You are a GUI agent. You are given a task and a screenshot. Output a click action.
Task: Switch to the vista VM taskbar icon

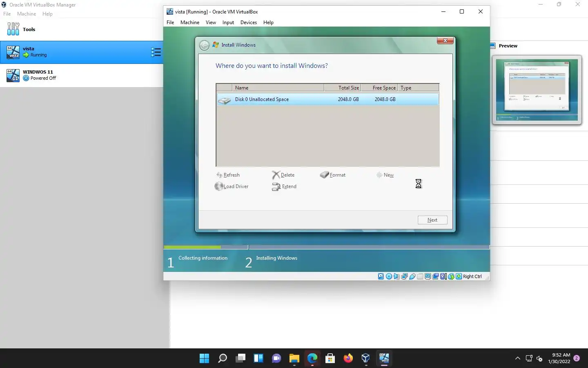(384, 359)
